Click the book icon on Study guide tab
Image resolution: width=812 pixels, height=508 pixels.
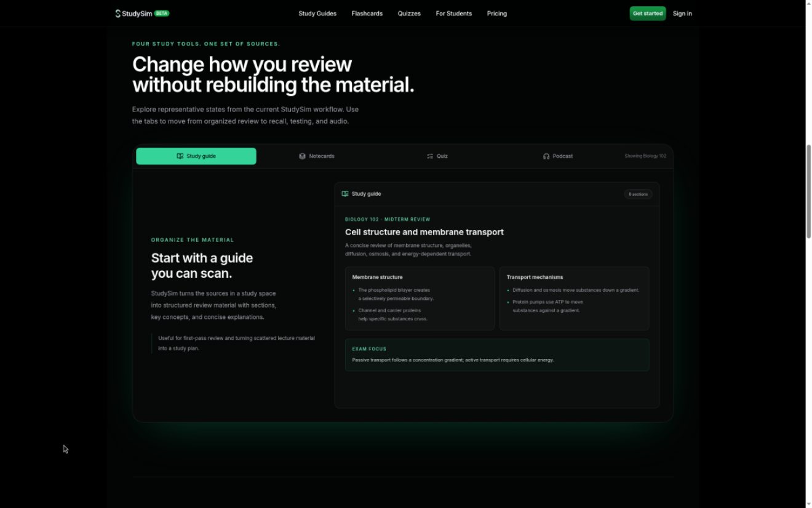tap(180, 156)
